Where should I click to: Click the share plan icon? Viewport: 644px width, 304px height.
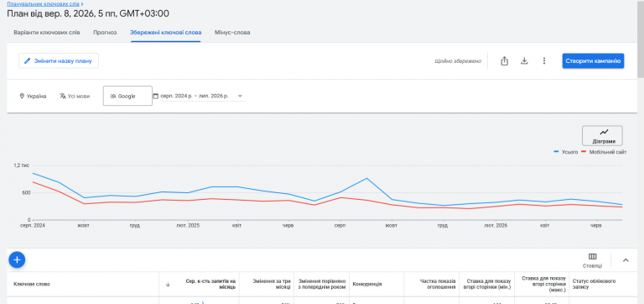click(x=504, y=60)
